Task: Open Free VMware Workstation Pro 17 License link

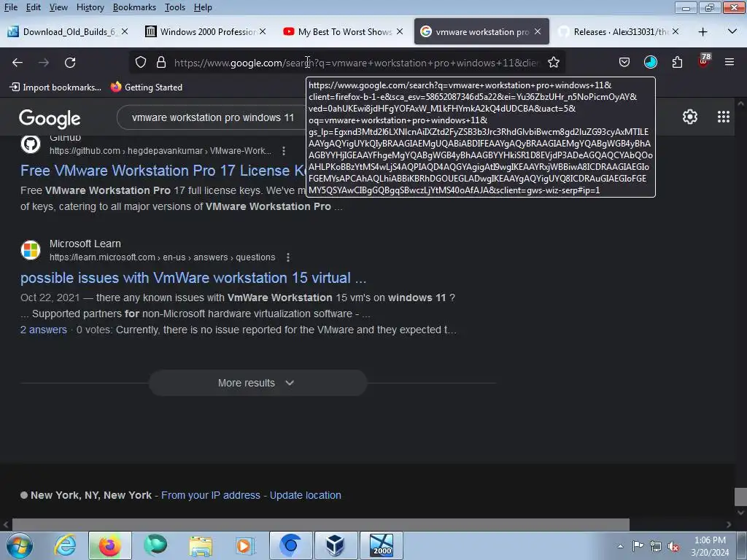Action: point(163,171)
